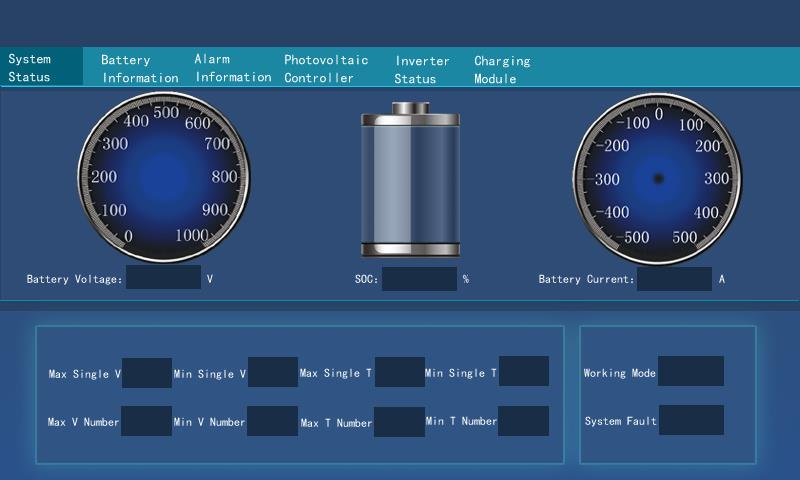Switch to the Battery Information tab
Viewport: 800px width, 480px height.
pyautogui.click(x=139, y=69)
